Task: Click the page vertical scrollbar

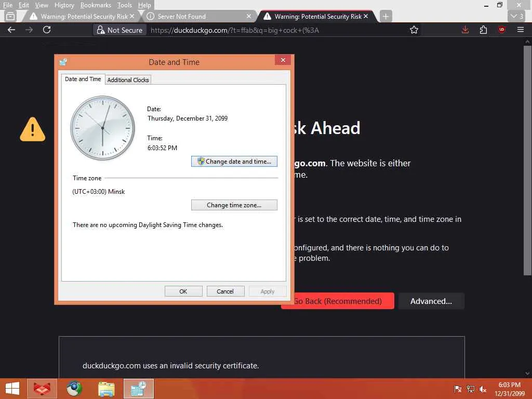Action: click(527, 159)
